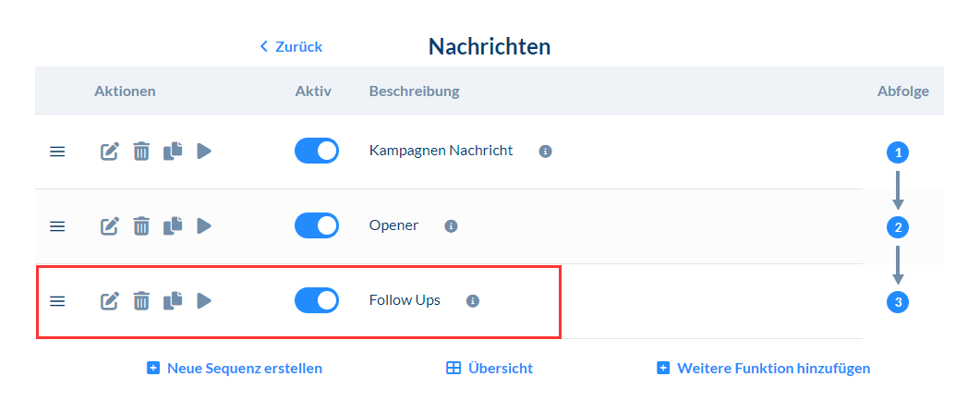The height and width of the screenshot is (413, 980).
Task: Click the Follow Ups row reorder handle
Action: [57, 300]
